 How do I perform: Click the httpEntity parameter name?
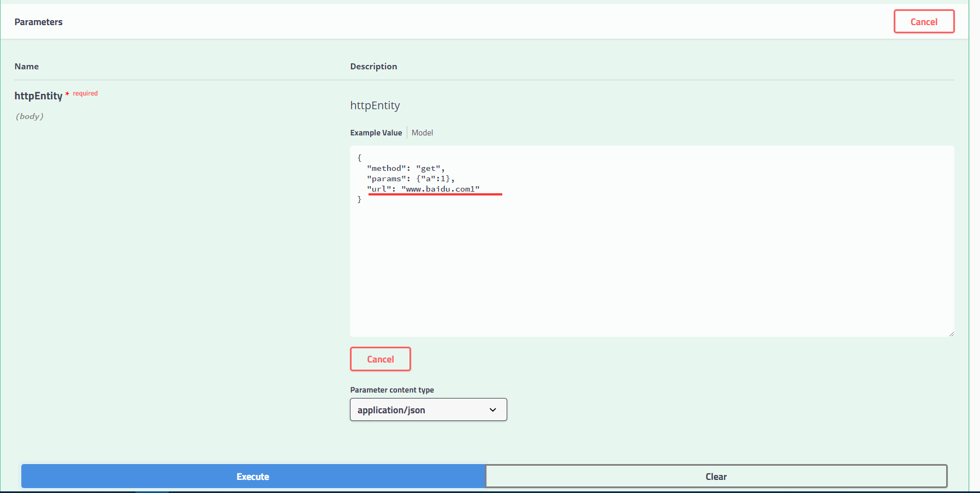[x=38, y=96]
